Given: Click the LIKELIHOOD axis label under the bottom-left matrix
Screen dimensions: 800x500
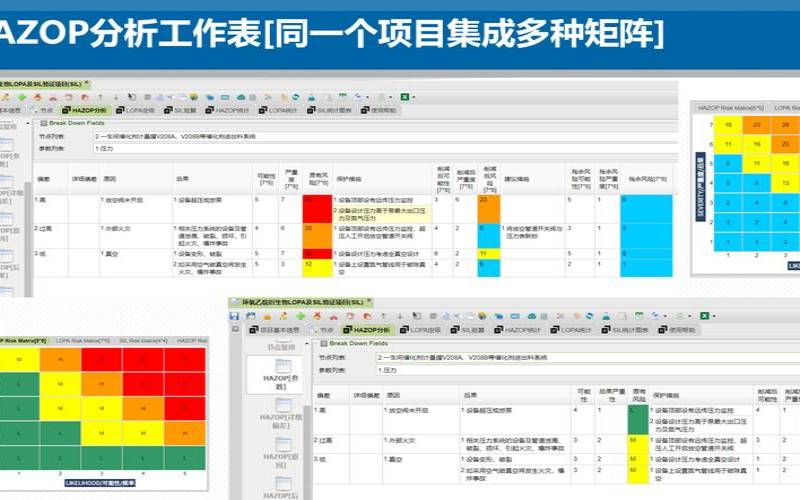Looking at the screenshot, I should [x=99, y=483].
